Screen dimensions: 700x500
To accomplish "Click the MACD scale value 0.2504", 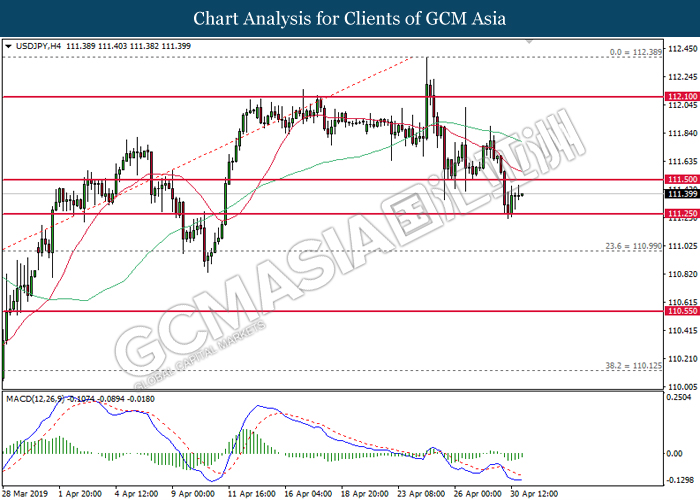I will (679, 397).
